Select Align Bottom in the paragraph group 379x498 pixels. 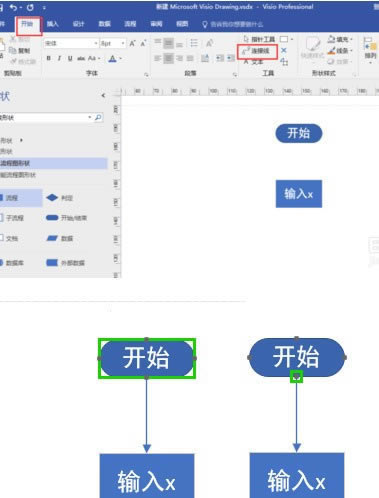pos(179,44)
